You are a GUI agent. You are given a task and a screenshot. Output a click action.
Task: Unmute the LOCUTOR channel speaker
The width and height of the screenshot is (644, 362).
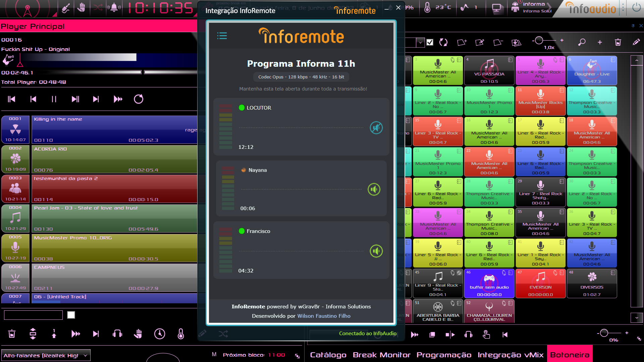(376, 128)
